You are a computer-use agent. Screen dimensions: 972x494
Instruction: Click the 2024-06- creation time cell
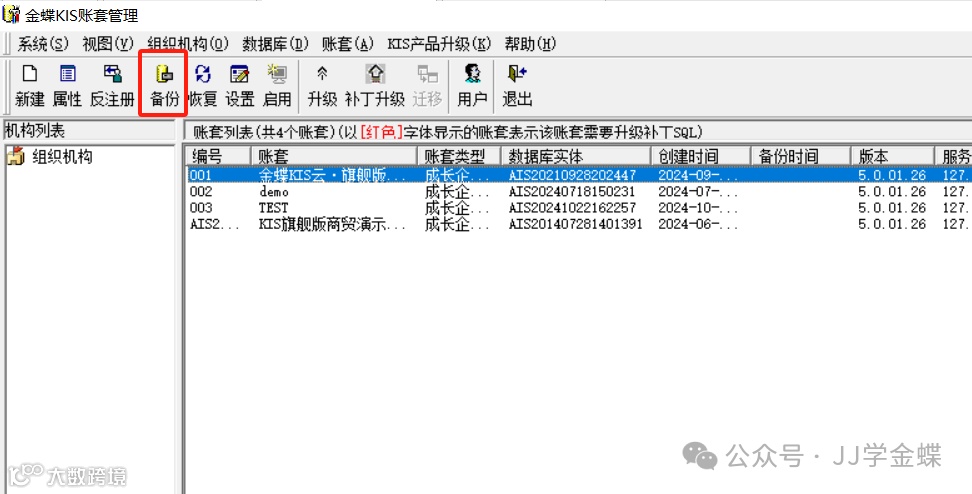(698, 224)
